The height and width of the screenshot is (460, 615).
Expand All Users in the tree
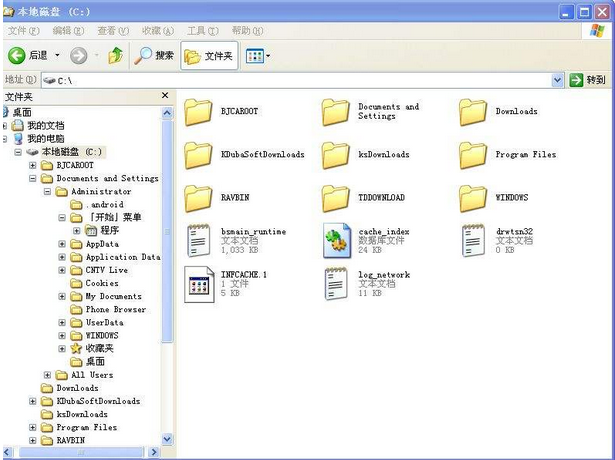[x=47, y=375]
